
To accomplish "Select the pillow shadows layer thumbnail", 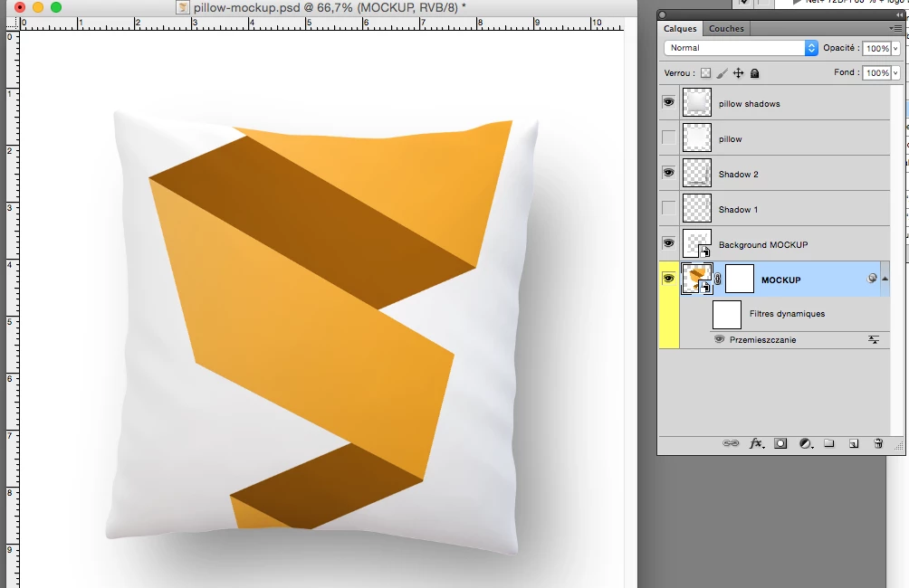I will 697,102.
